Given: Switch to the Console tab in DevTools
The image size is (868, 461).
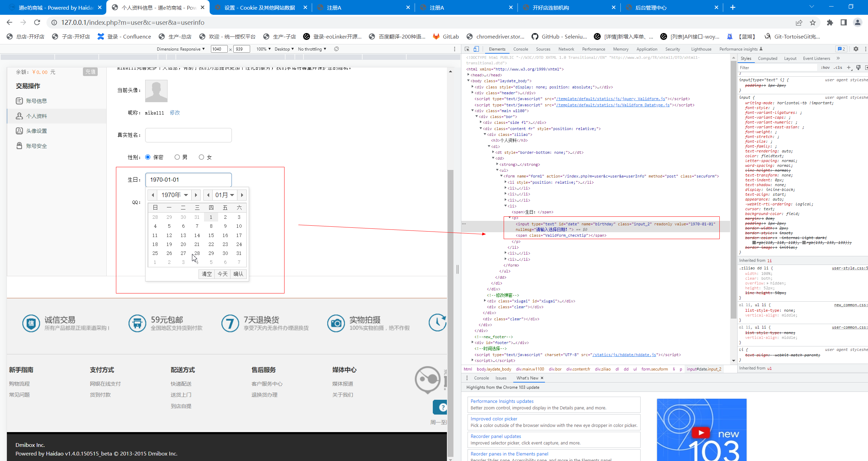Looking at the screenshot, I should click(520, 49).
